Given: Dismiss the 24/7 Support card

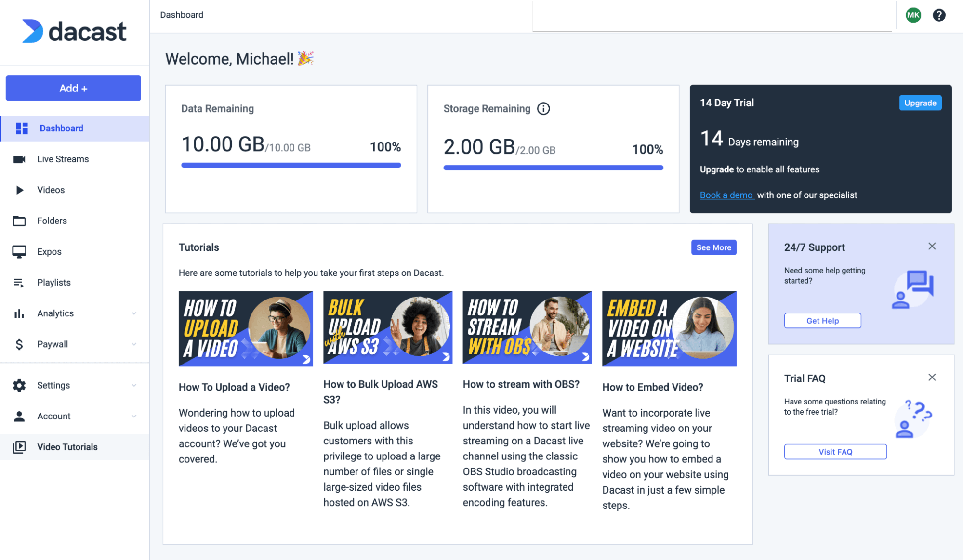Looking at the screenshot, I should coord(932,247).
